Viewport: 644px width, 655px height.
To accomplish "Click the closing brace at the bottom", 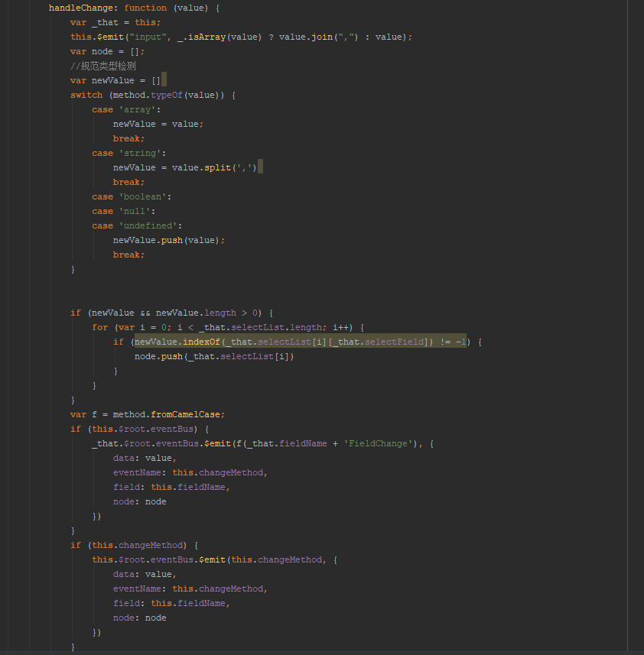I will pyautogui.click(x=73, y=646).
